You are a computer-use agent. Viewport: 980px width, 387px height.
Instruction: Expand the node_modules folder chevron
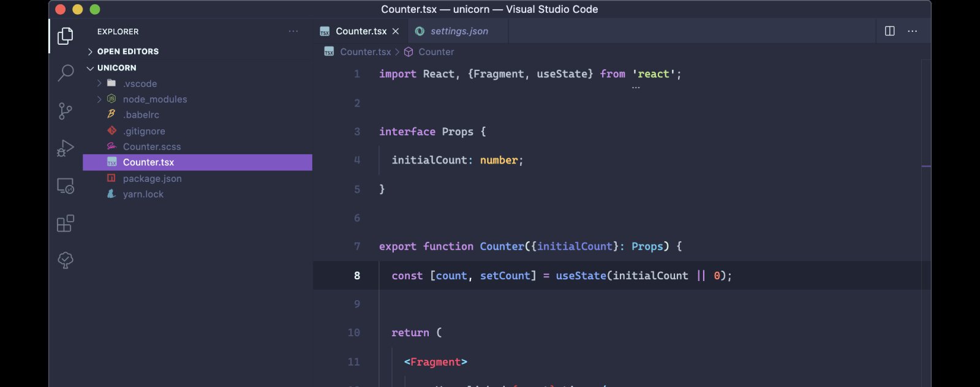coord(99,99)
